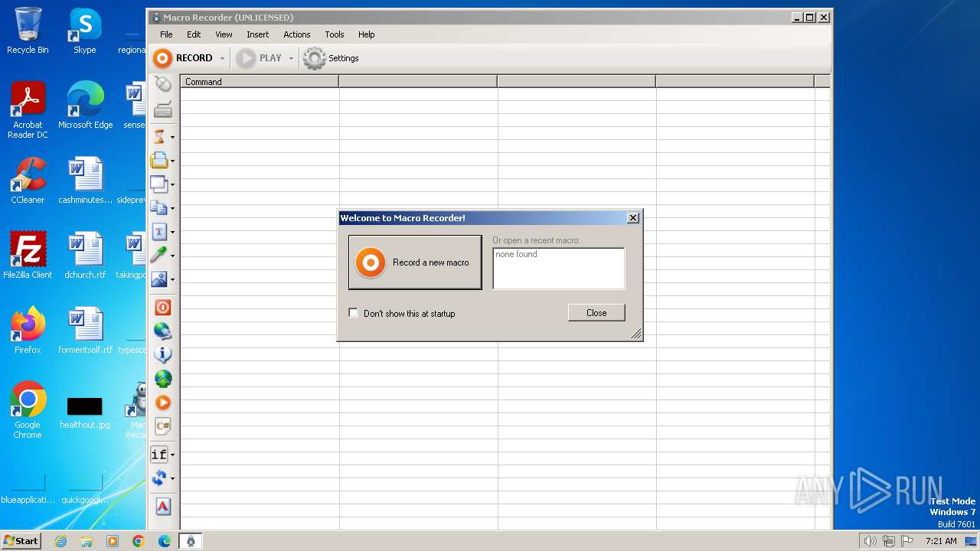Open the View menu
Viewport: 980px width, 551px height.
click(224, 34)
